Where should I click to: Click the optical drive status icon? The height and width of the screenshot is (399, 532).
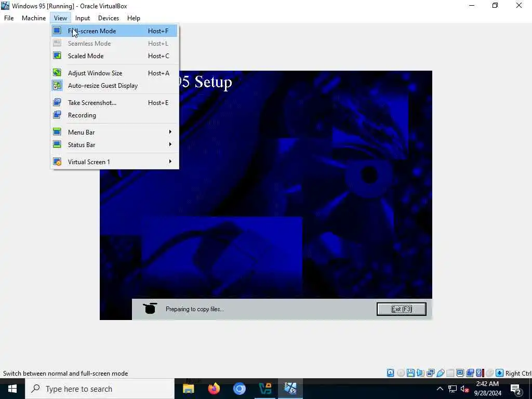[401, 373]
